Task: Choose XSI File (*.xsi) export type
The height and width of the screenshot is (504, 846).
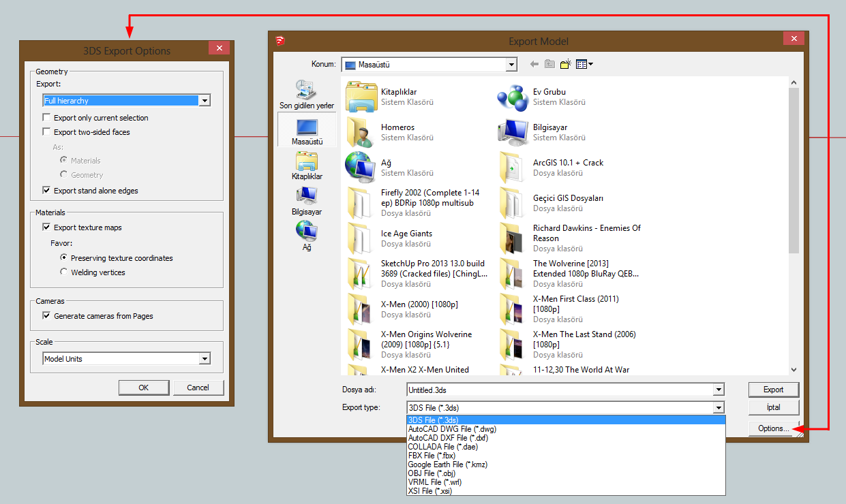Action: (x=566, y=491)
